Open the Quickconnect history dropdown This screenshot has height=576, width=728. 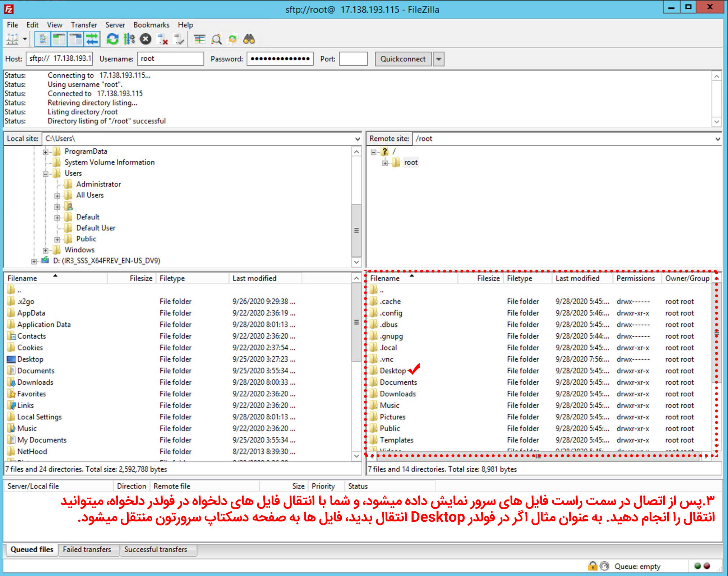[438, 59]
